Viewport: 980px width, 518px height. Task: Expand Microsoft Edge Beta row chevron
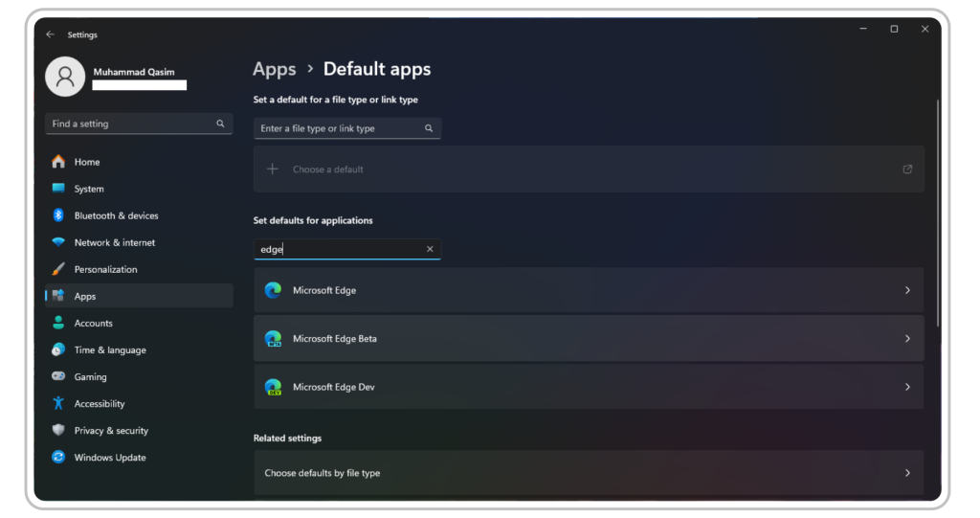[907, 338]
